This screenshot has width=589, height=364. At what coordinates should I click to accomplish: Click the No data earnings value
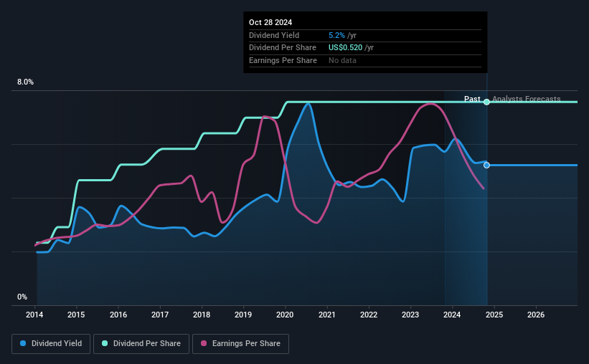pos(342,60)
